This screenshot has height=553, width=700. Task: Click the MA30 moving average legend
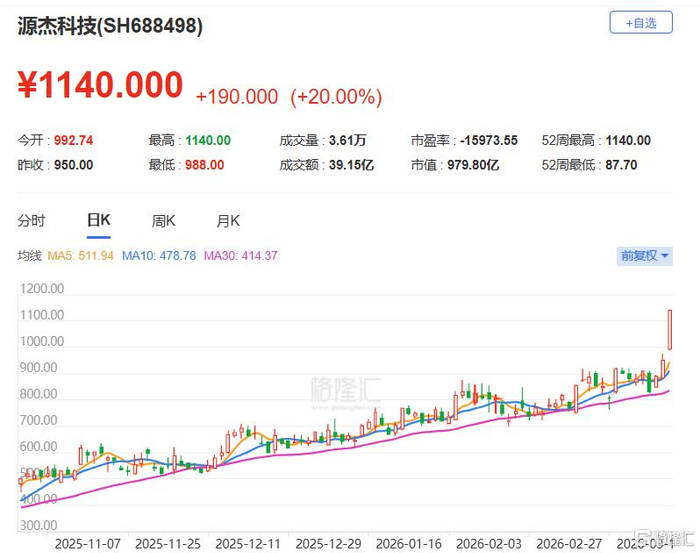point(241,256)
